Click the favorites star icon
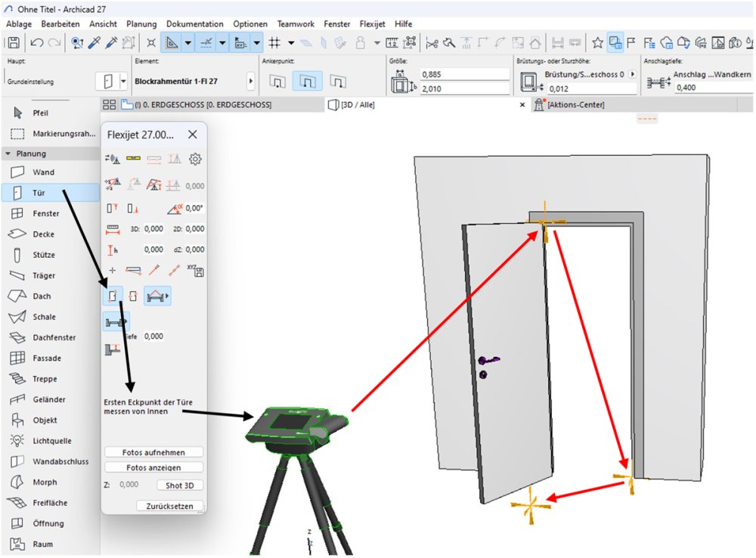756x558 pixels. 597,43
